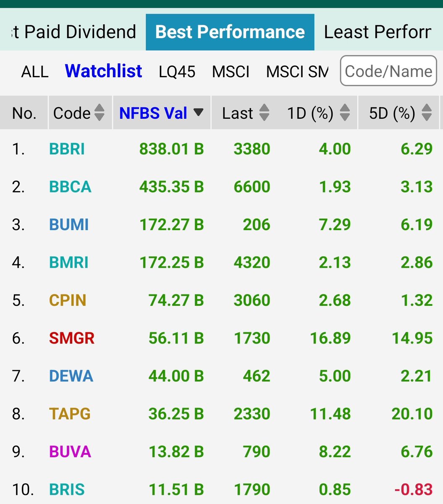Click BUMI value 172.27 B
This screenshot has width=443, height=504.
[172, 225]
